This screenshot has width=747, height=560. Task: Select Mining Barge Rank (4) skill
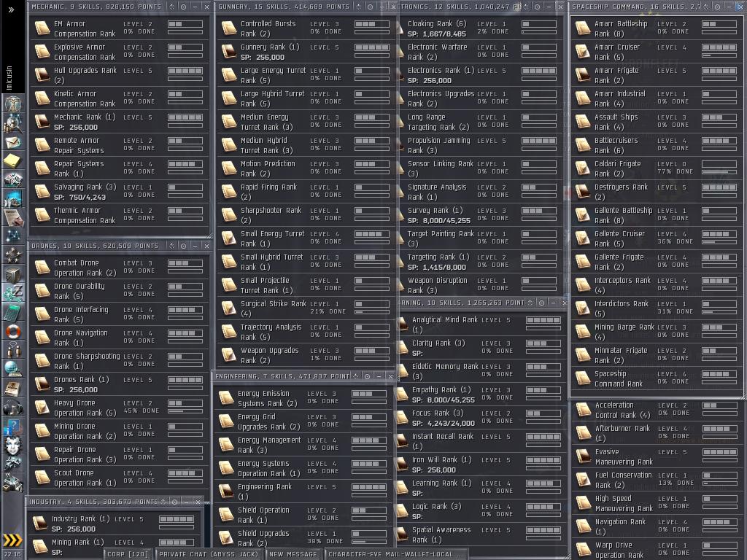click(657, 332)
